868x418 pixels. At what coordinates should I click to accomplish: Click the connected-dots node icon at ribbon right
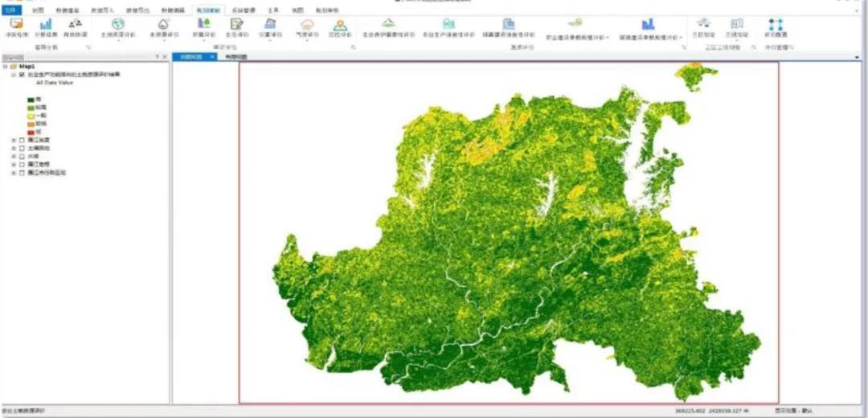click(x=776, y=24)
